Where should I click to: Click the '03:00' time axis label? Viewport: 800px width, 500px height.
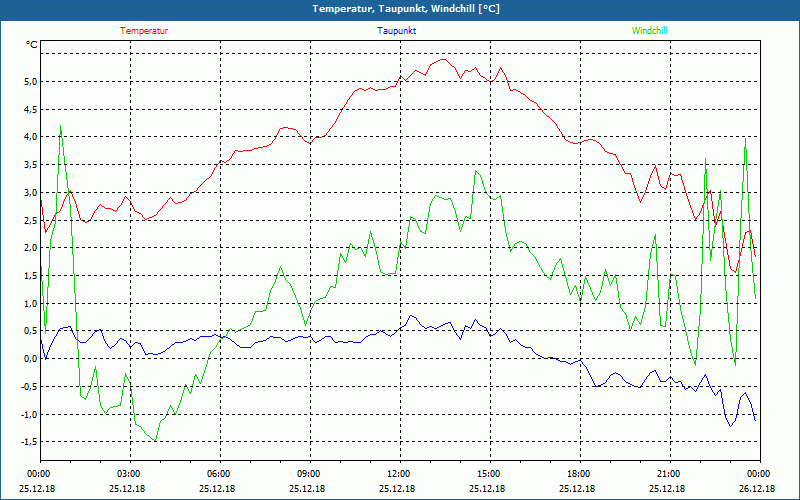130,474
